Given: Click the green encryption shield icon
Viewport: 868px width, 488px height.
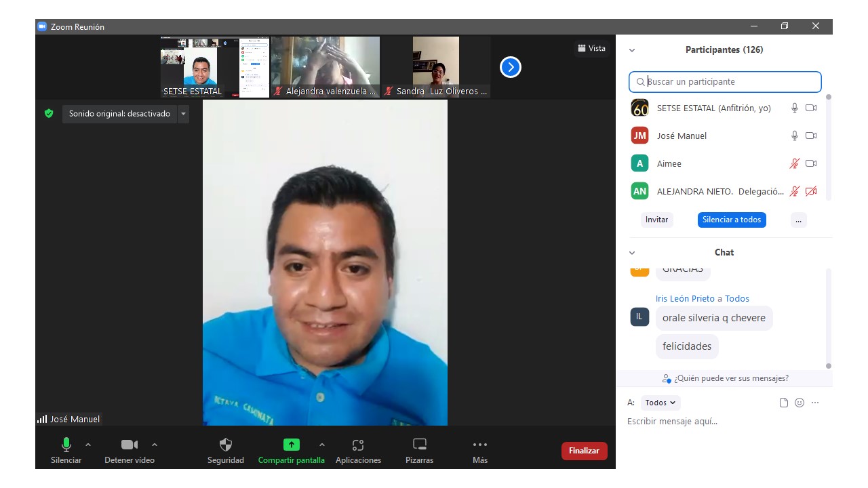Looking at the screenshot, I should [49, 114].
